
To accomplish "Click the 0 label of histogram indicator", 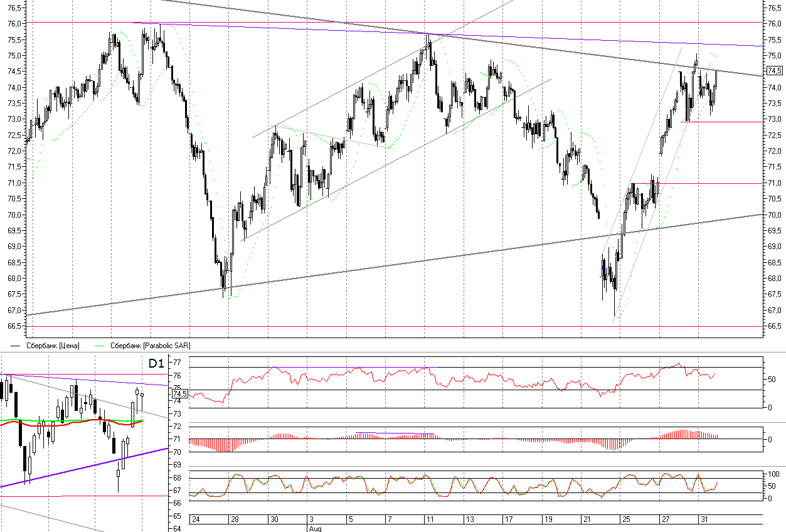I will click(x=770, y=439).
